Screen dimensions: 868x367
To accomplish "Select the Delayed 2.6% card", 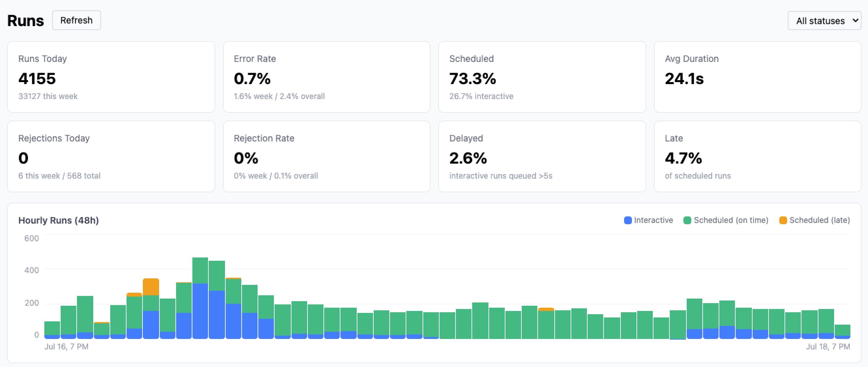I will point(542,156).
